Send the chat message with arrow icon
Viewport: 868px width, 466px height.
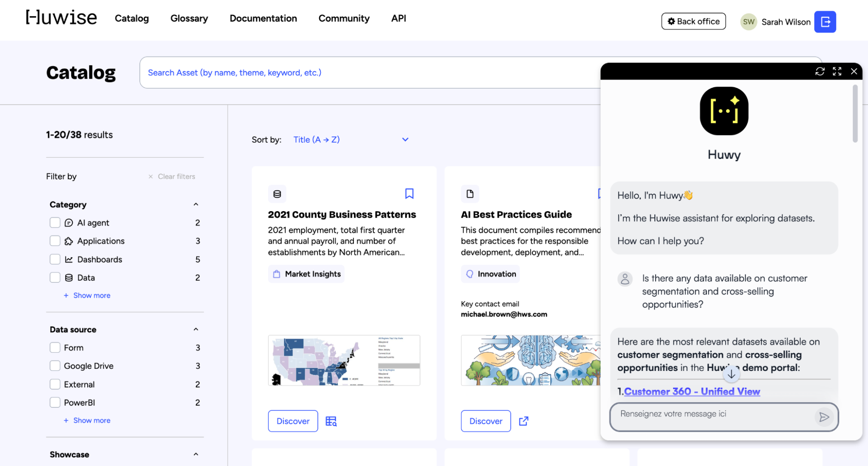click(x=824, y=417)
